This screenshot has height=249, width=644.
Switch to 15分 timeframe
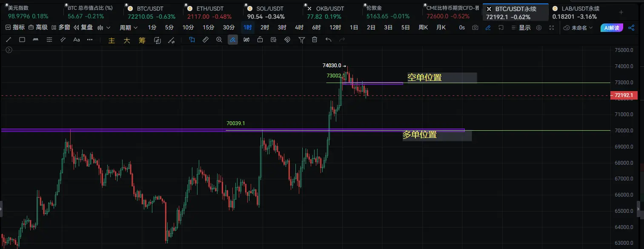[x=208, y=28]
